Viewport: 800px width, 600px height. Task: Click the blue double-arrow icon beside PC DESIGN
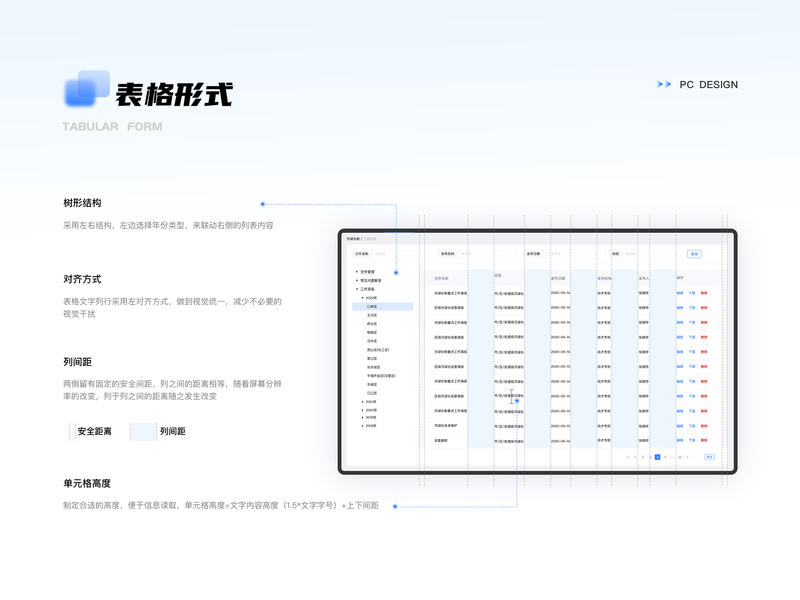coord(664,84)
